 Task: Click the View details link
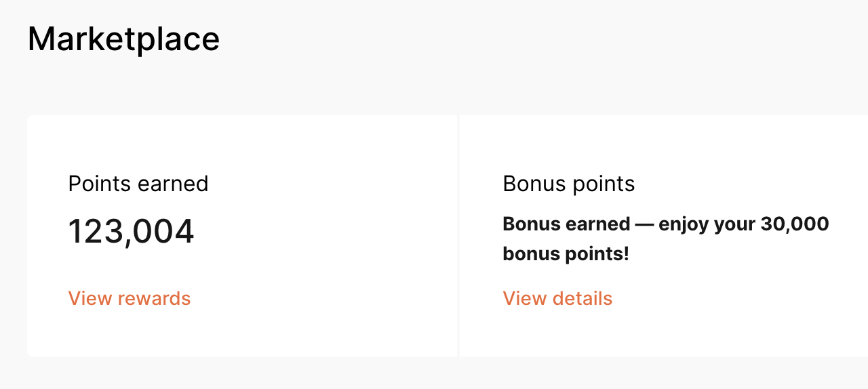pyautogui.click(x=557, y=298)
